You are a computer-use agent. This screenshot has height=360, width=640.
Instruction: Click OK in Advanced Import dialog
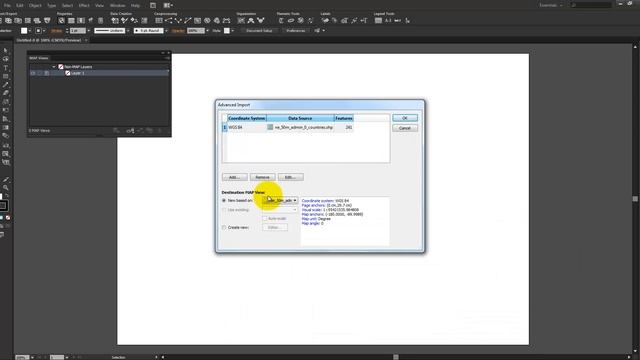click(x=404, y=118)
